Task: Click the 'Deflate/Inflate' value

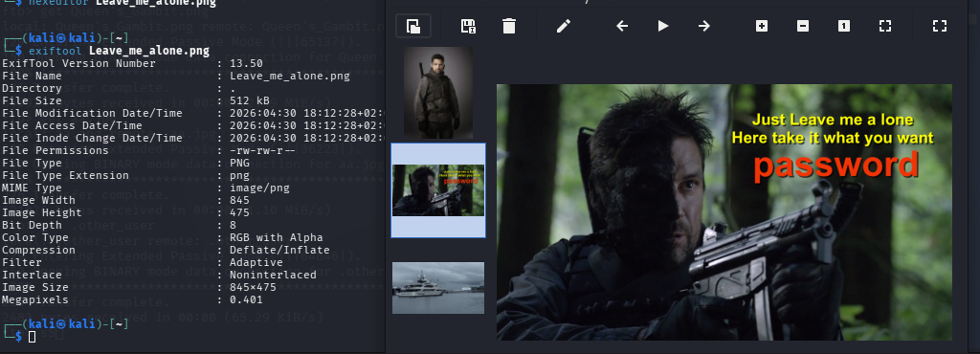Action: point(279,250)
